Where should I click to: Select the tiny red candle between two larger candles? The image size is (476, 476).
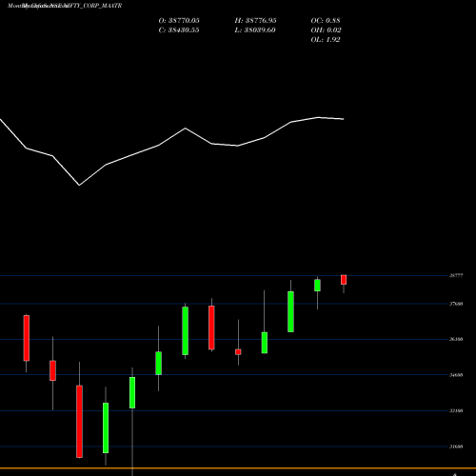pyautogui.click(x=238, y=352)
